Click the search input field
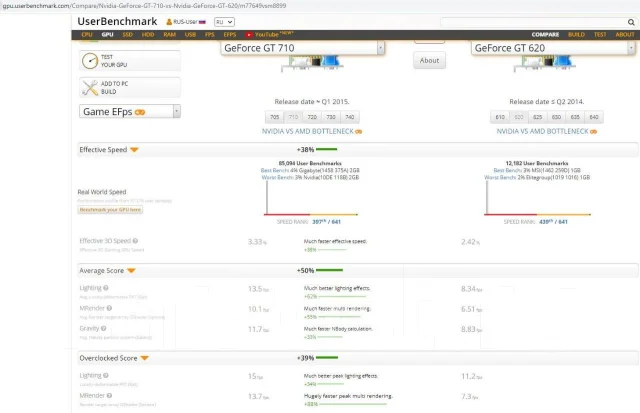Screen dimensions: 640x413 (x=533, y=22)
